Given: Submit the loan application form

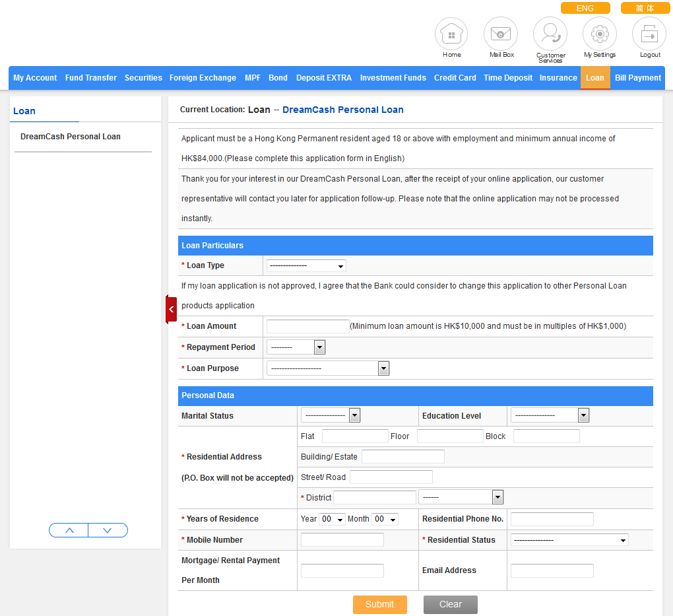Looking at the screenshot, I should click(x=379, y=604).
